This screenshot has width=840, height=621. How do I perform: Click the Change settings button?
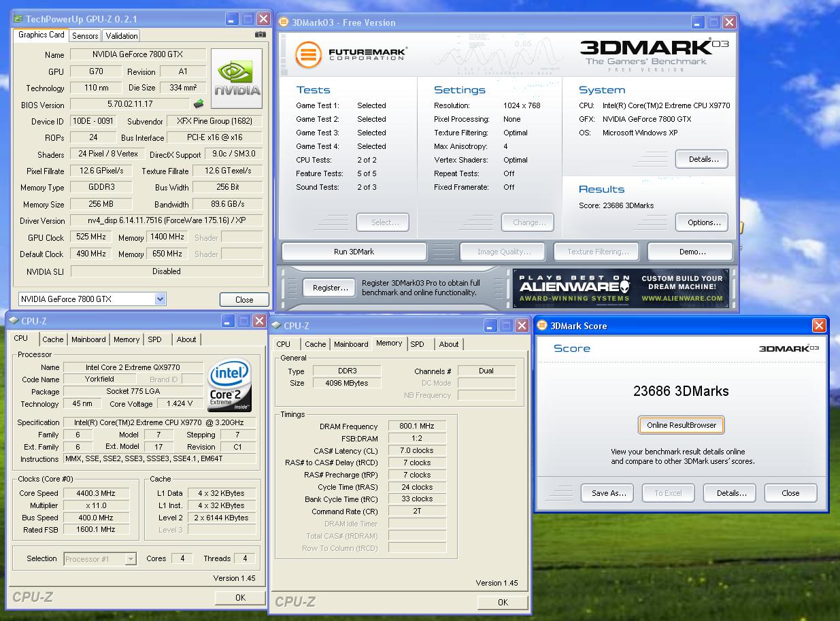[x=528, y=222]
